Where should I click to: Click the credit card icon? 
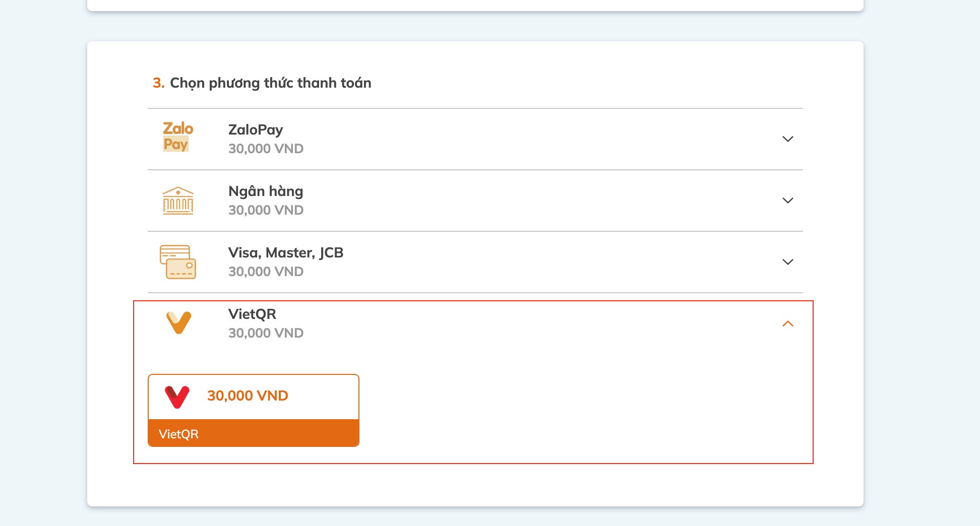(178, 262)
